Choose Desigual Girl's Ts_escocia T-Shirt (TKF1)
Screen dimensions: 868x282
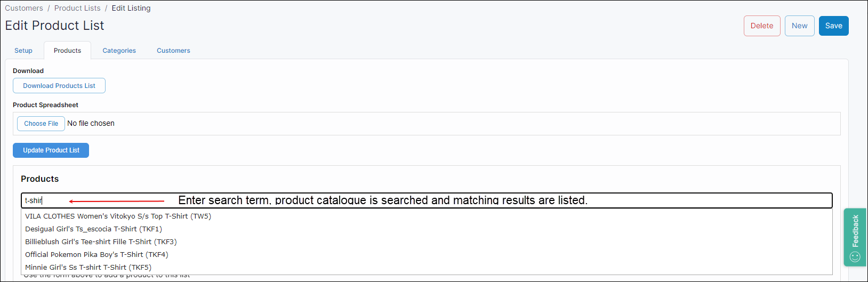pyautogui.click(x=94, y=229)
